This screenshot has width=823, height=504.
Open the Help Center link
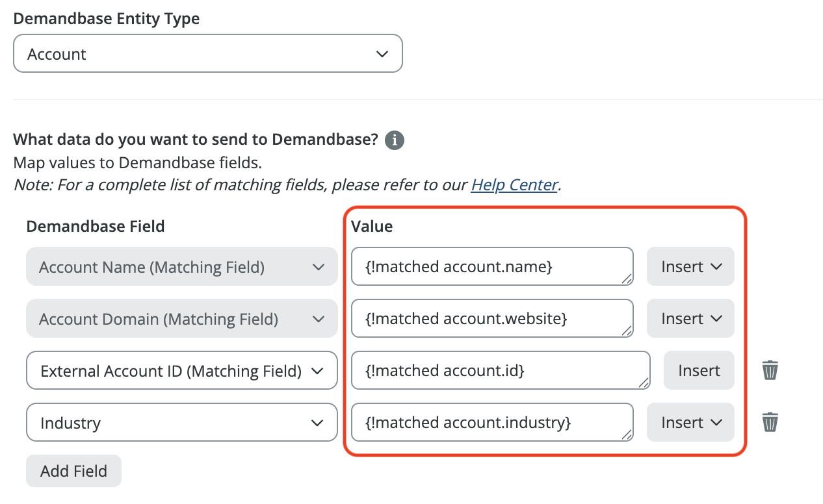coord(514,185)
